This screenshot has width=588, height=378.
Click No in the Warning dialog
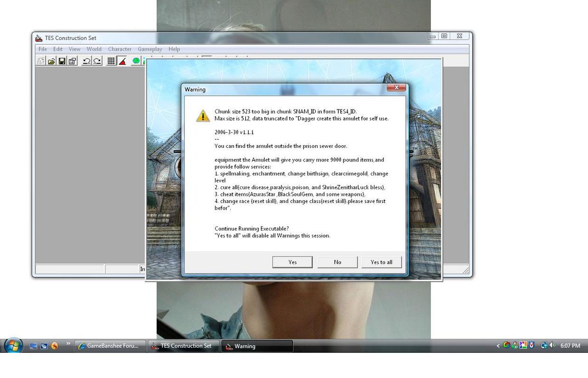click(337, 262)
